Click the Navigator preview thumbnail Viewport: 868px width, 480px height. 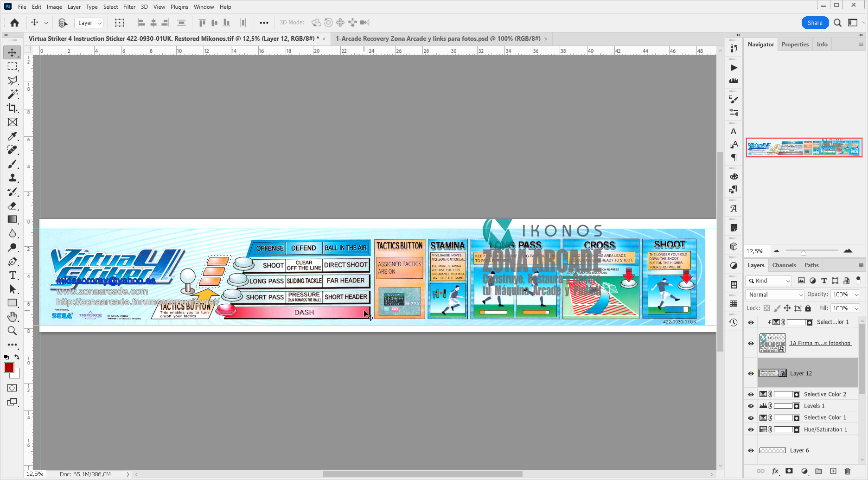[x=804, y=147]
